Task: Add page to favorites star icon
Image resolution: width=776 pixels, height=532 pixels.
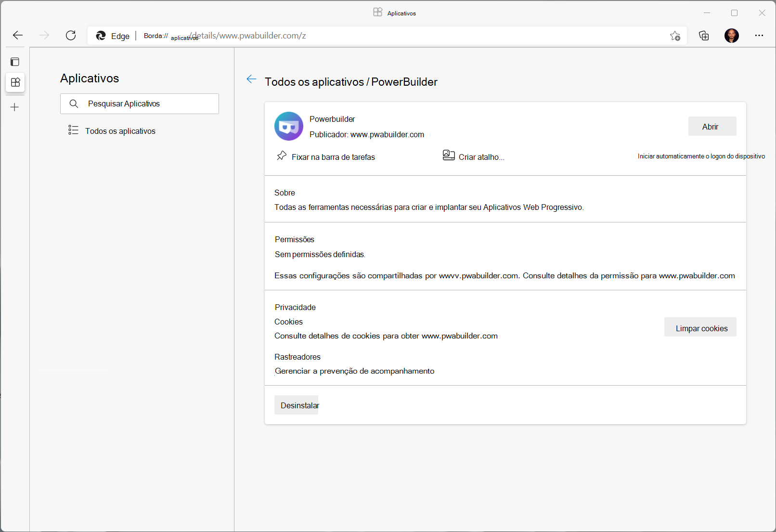Action: (675, 36)
